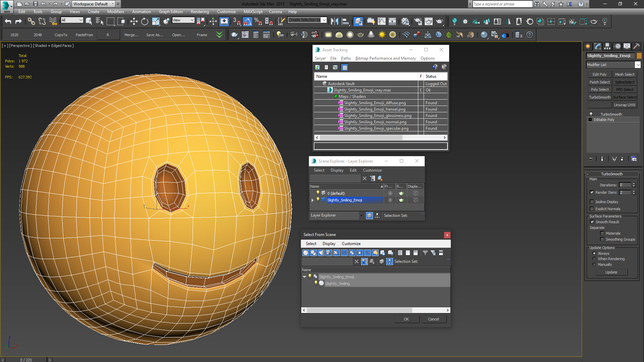Image resolution: width=644 pixels, height=362 pixels.
Task: Open the Create Selection Set dropdown
Action: click(x=324, y=20)
